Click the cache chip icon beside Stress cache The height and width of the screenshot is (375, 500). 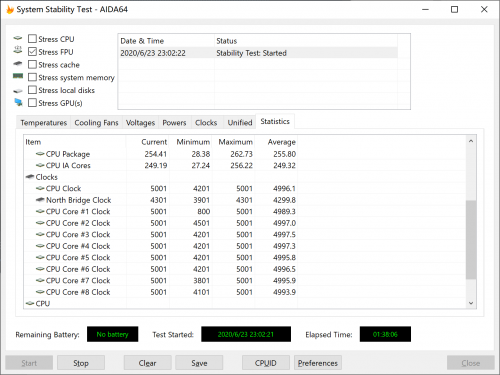click(18, 63)
